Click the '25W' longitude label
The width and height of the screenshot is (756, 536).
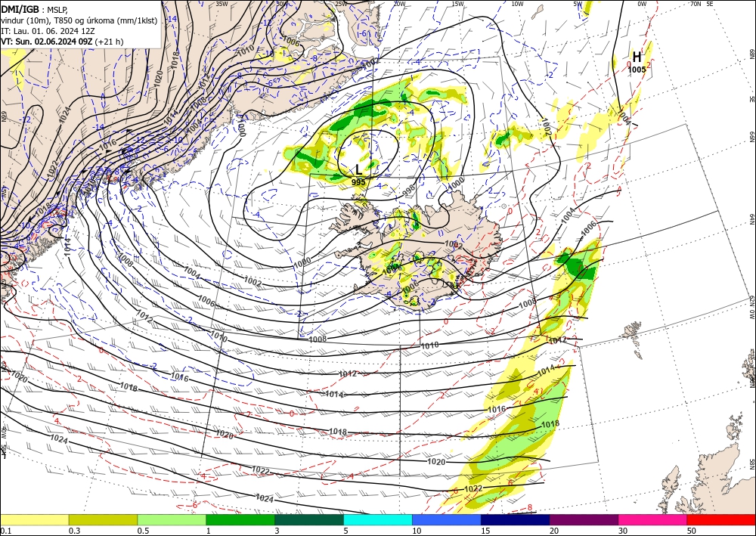pyautogui.click(x=341, y=4)
